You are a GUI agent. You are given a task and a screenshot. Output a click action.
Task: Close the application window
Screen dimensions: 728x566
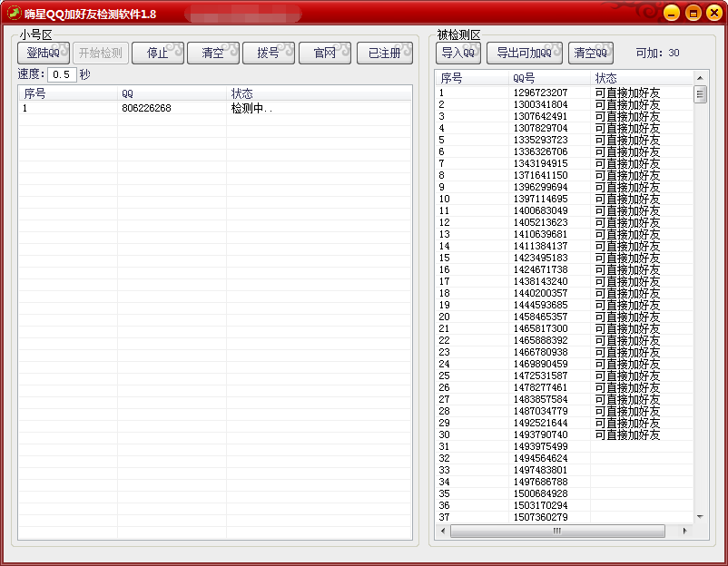(714, 13)
